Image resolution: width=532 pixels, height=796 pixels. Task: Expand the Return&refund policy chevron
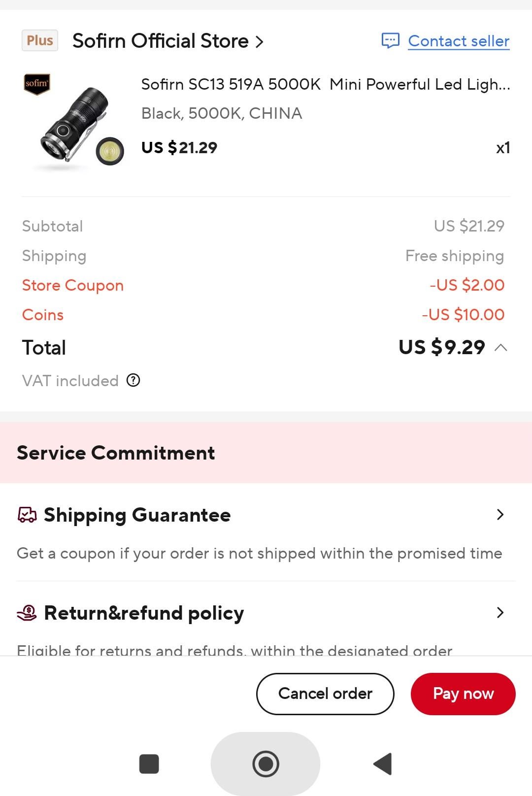pos(500,613)
